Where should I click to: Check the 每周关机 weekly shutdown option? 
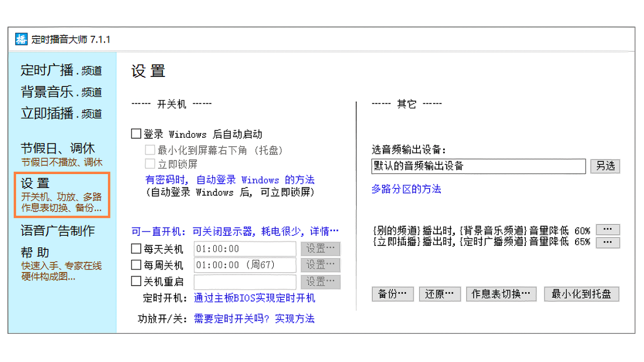(x=136, y=265)
